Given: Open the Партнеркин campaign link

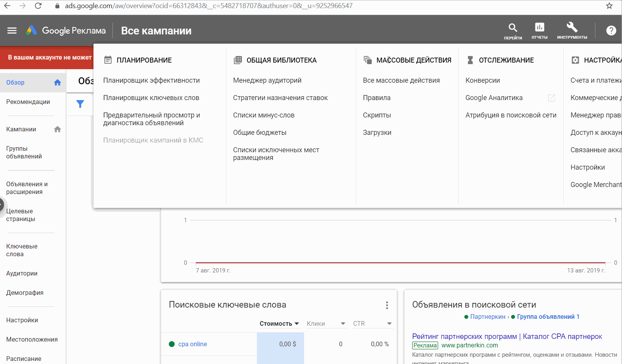Looking at the screenshot, I should (x=488, y=316).
